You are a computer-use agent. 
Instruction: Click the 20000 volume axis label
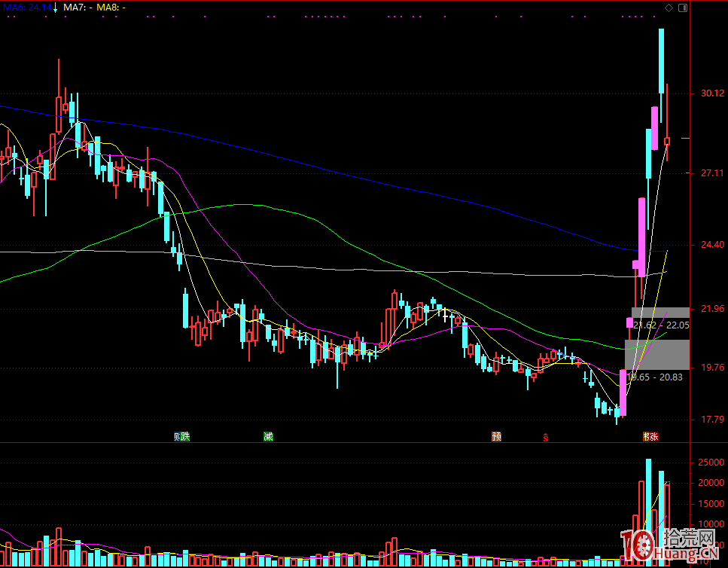[711, 483]
